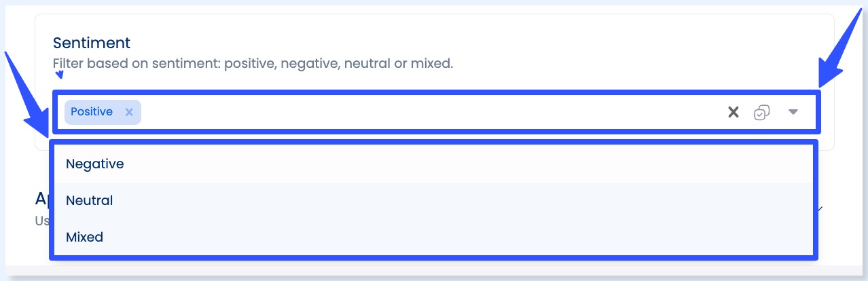Viewport: 868px width, 281px height.
Task: Click the partially hidden "Us" subtitle text
Action: (x=41, y=221)
